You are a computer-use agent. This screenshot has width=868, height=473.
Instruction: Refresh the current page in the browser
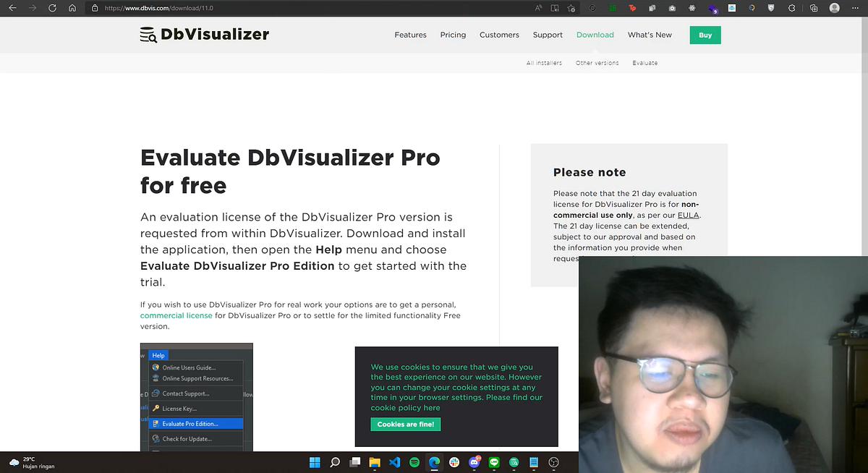(51, 8)
